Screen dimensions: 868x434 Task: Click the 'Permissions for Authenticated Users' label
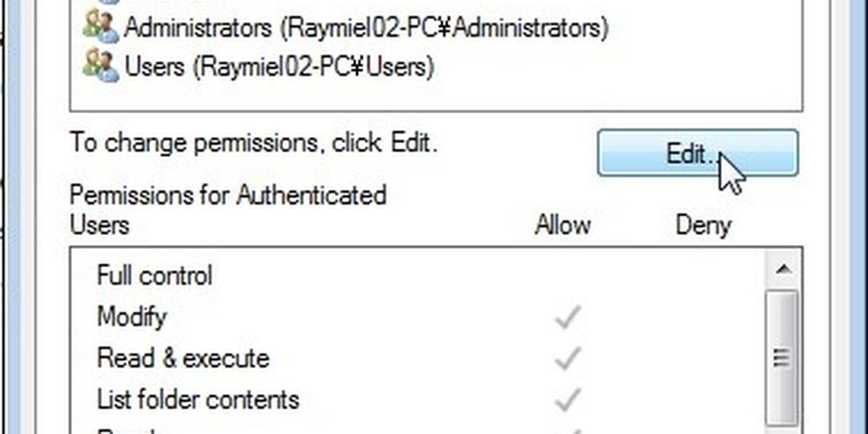click(x=228, y=209)
